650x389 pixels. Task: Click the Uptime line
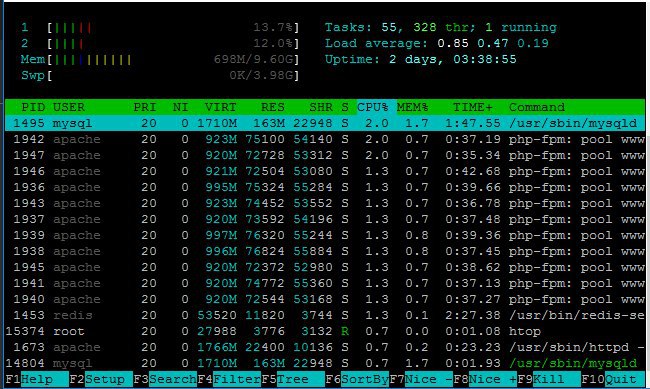[421, 59]
